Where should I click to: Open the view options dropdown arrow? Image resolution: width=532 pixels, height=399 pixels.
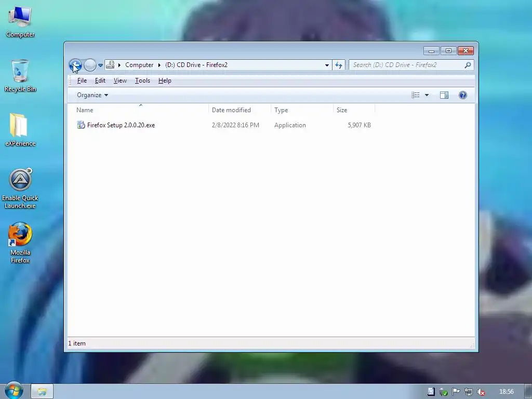point(427,95)
